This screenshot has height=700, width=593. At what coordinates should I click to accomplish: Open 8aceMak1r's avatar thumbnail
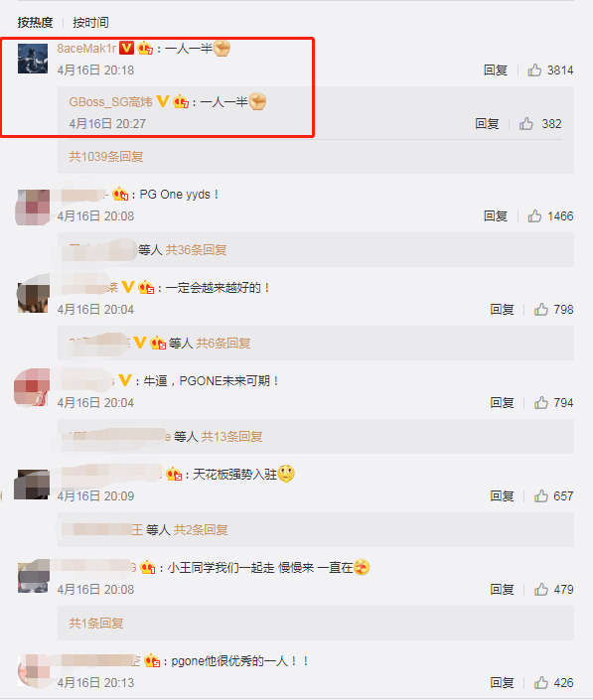click(33, 59)
